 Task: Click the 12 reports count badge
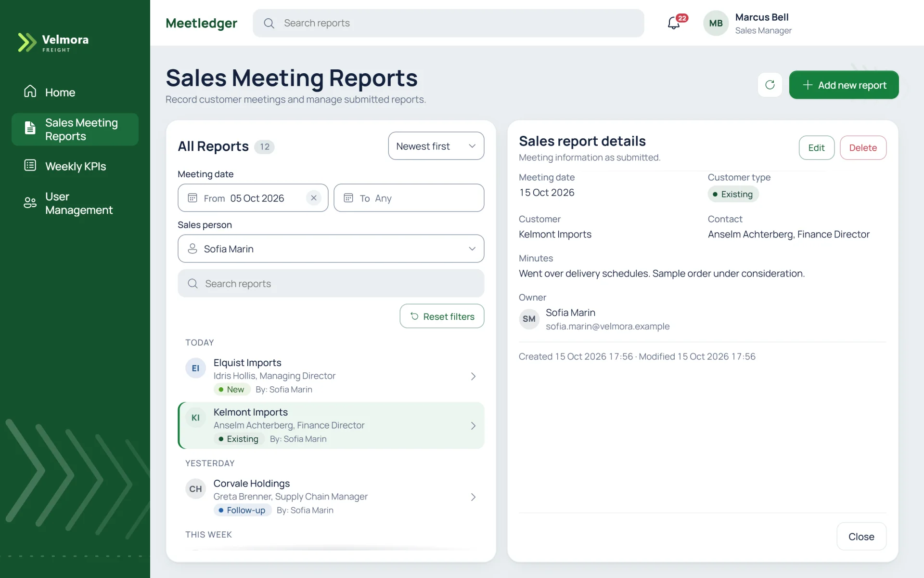pyautogui.click(x=264, y=146)
